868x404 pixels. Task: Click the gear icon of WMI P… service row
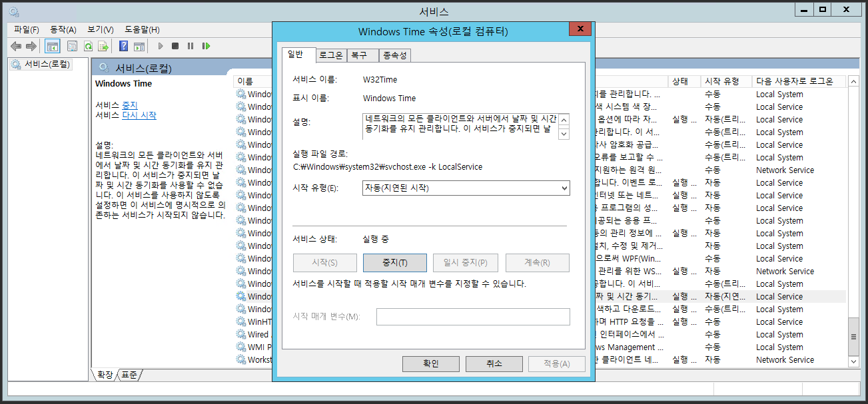coord(240,347)
